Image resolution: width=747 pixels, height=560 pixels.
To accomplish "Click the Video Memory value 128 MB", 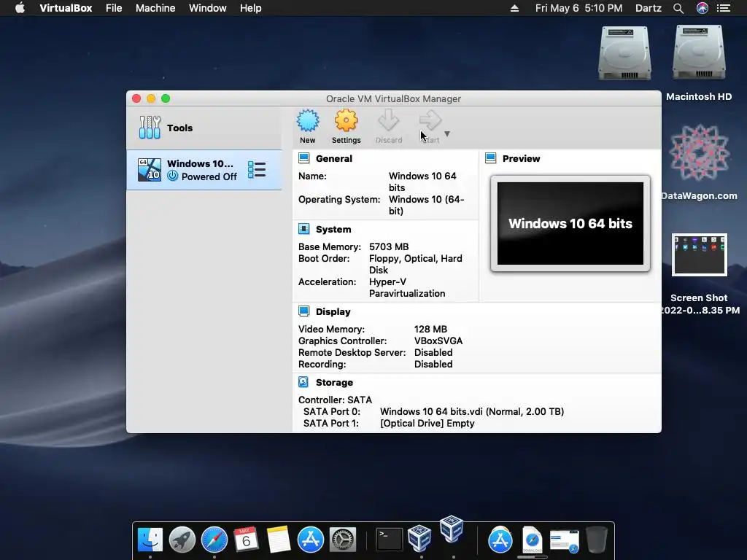I will coord(430,329).
